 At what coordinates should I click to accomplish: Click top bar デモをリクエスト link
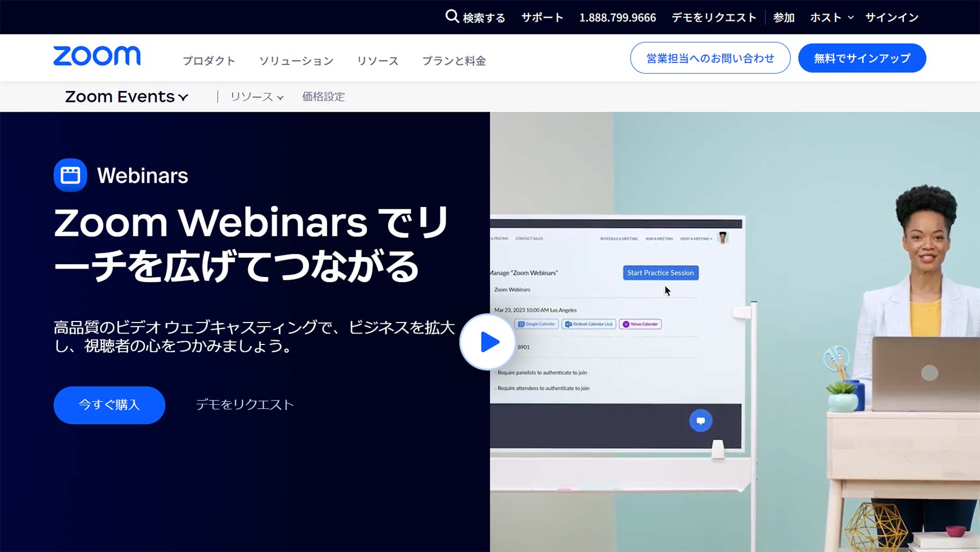714,17
